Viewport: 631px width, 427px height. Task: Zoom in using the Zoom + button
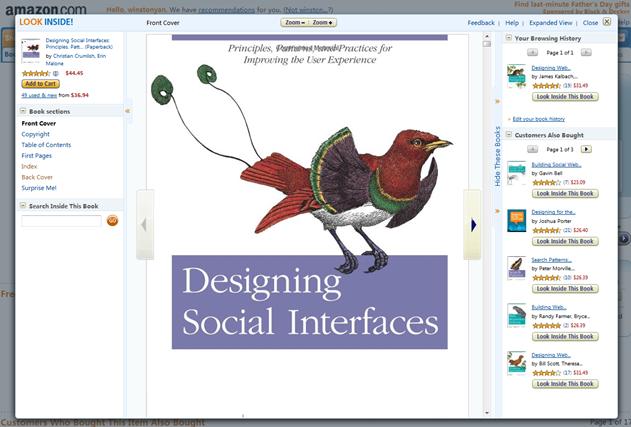321,21
